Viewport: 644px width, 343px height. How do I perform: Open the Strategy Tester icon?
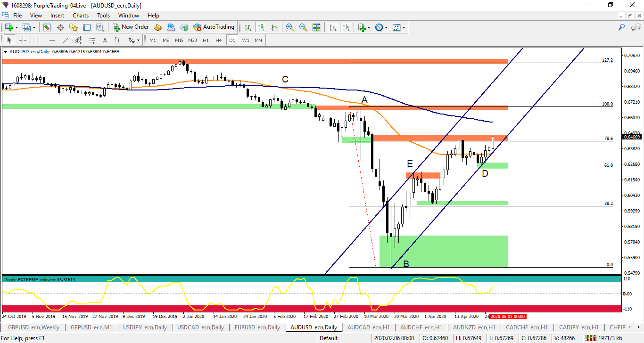pos(101,27)
